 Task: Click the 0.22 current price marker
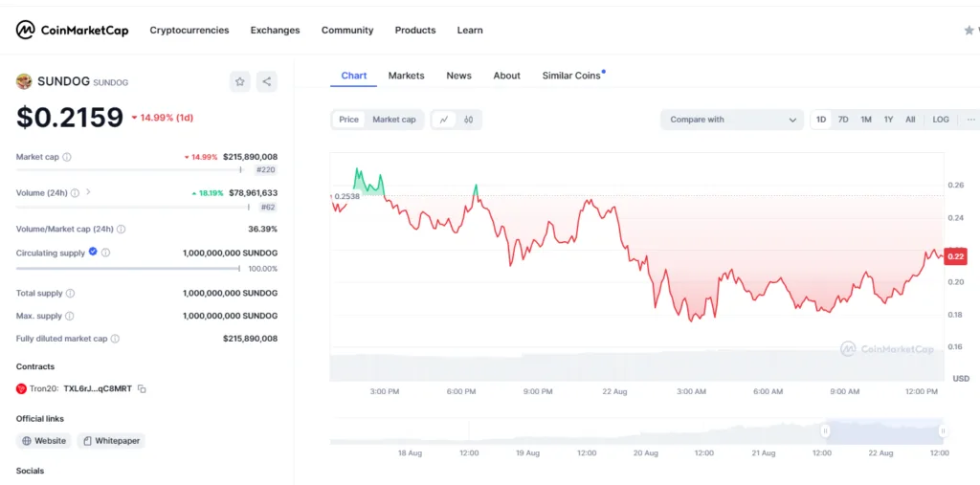[x=956, y=256]
